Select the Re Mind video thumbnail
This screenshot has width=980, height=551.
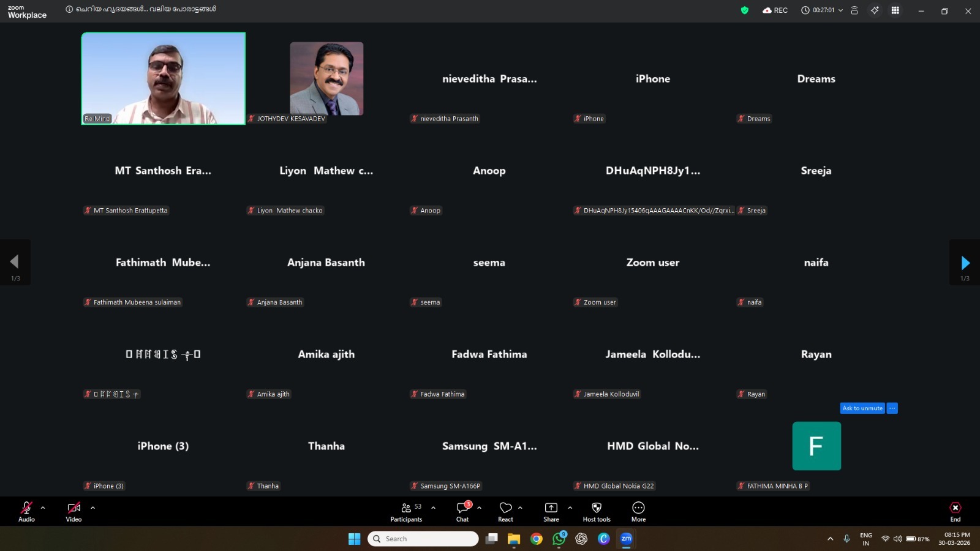coord(164,78)
